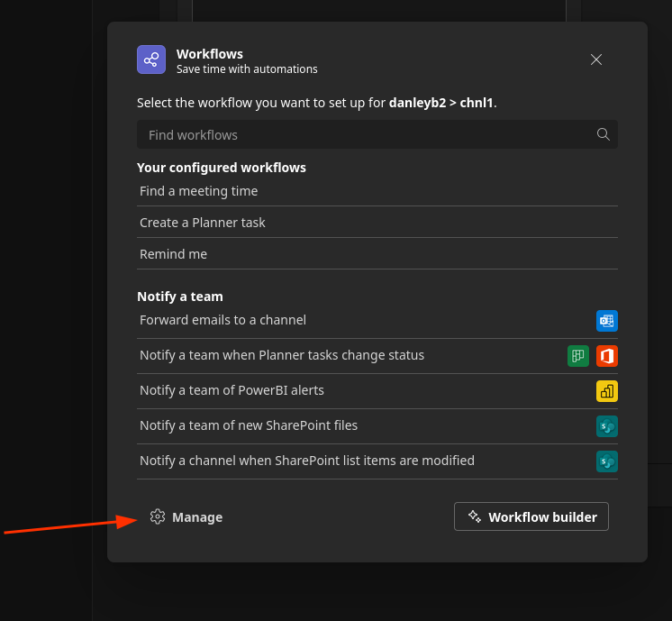Click the Workflows app logo icon
The height and width of the screenshot is (621, 672).
click(151, 59)
